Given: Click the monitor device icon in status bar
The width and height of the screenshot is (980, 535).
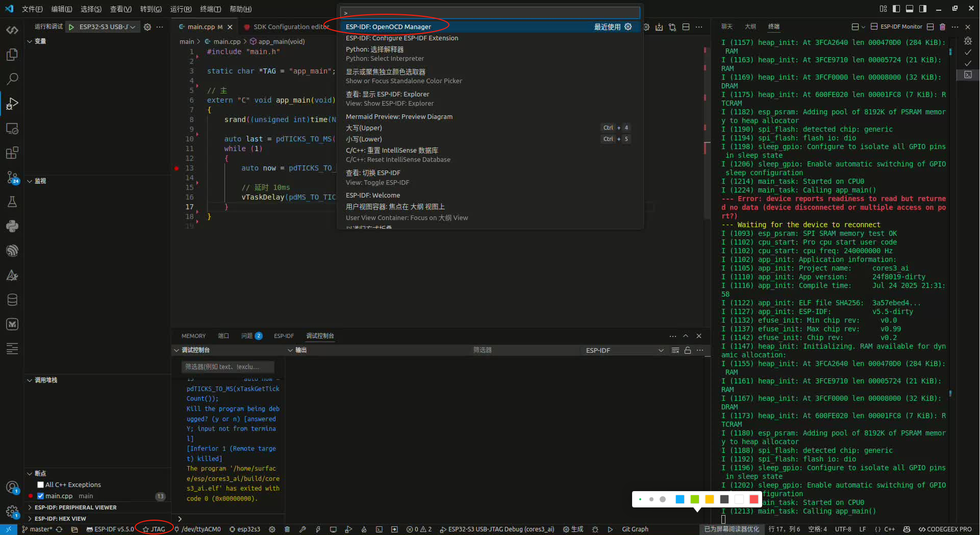Looking at the screenshot, I should (333, 529).
